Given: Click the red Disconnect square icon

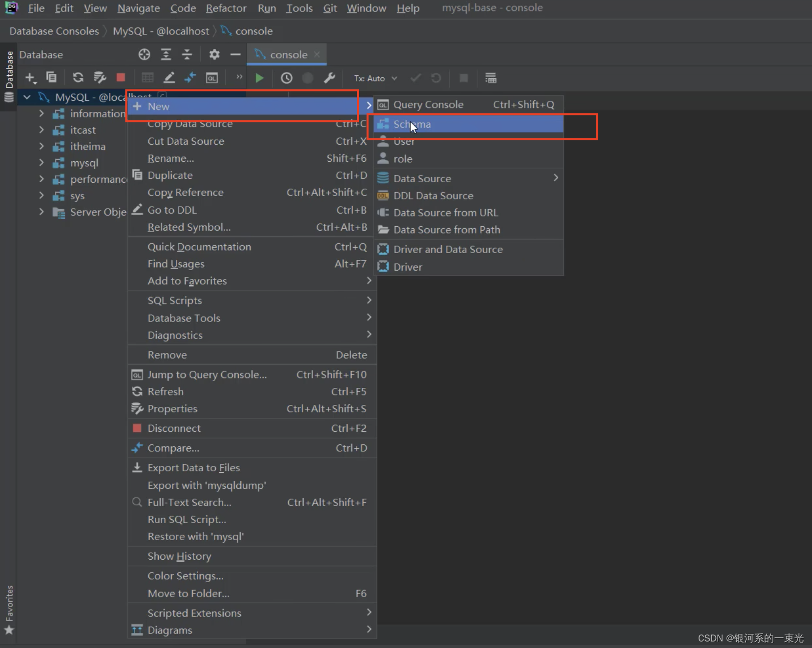Looking at the screenshot, I should [x=121, y=77].
